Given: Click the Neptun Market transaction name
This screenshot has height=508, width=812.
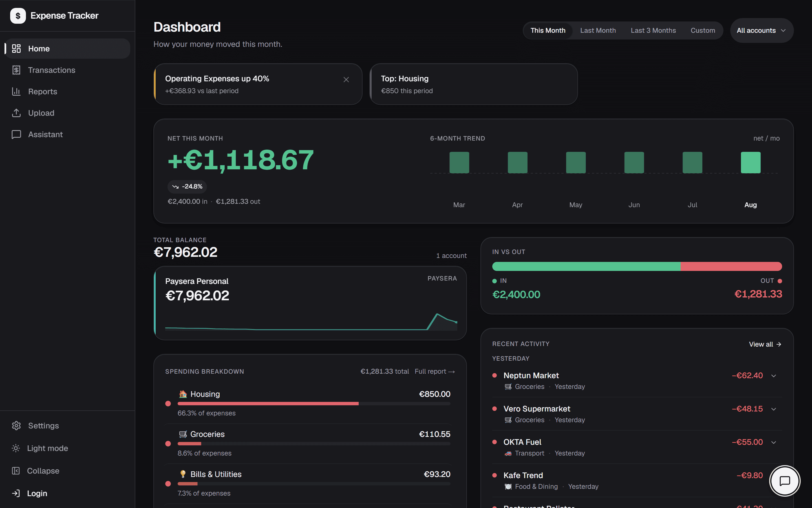Looking at the screenshot, I should point(531,375).
